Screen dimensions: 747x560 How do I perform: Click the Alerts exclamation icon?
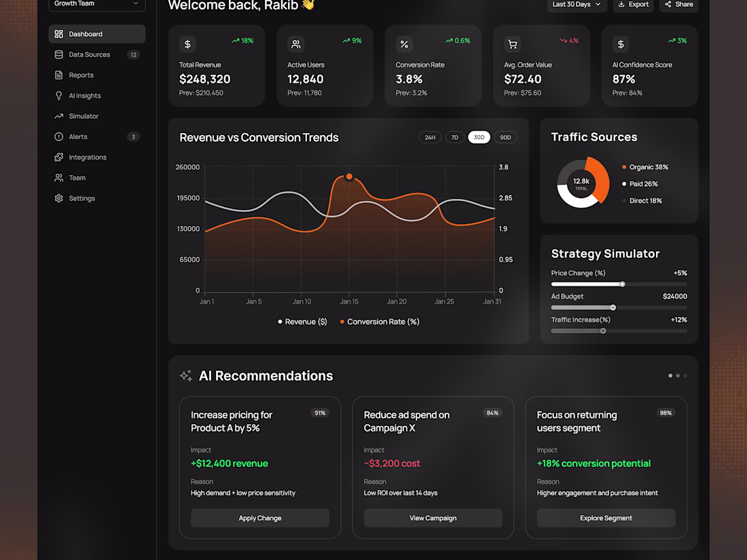tap(58, 136)
